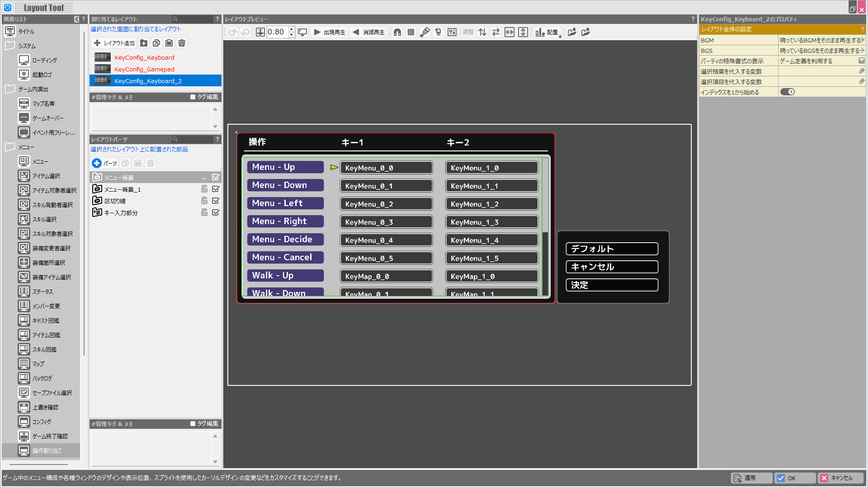This screenshot has height=488, width=868.
Task: Select the pen markup icon in the preview toolbar
Action: pyautogui.click(x=425, y=32)
